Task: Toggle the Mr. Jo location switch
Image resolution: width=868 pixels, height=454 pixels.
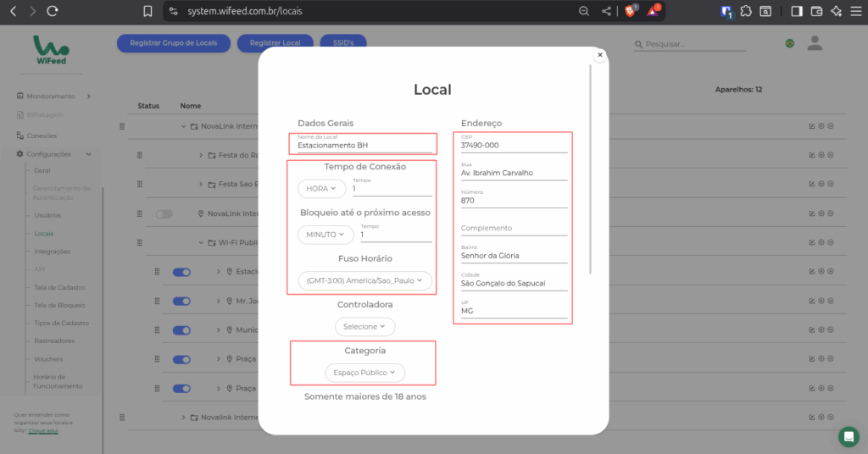Action: pos(182,301)
